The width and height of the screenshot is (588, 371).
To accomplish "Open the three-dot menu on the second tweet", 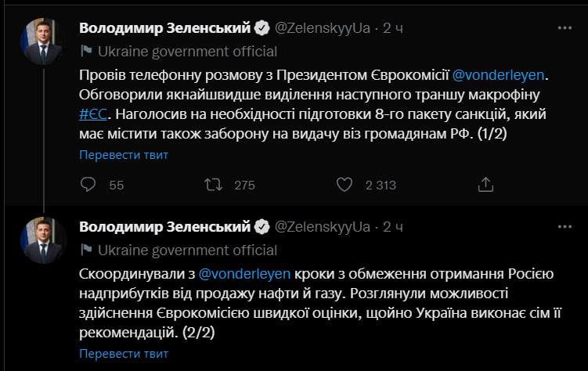I will (564, 227).
